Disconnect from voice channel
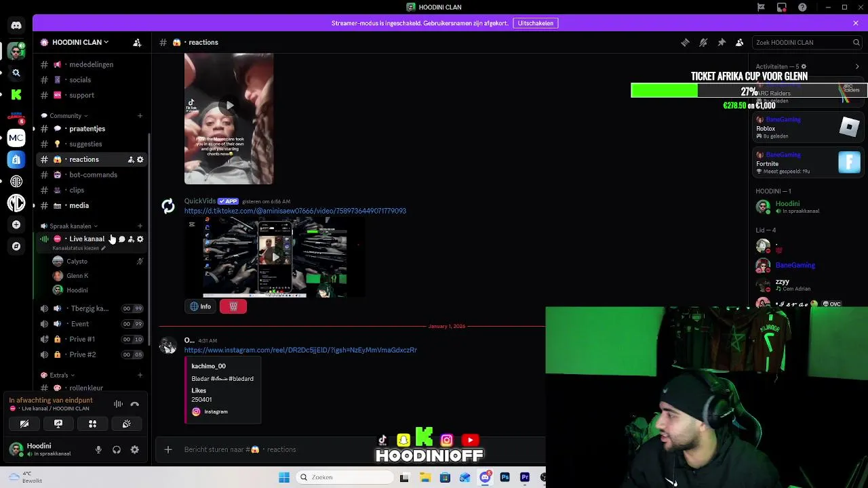This screenshot has height=488, width=868. point(134,405)
